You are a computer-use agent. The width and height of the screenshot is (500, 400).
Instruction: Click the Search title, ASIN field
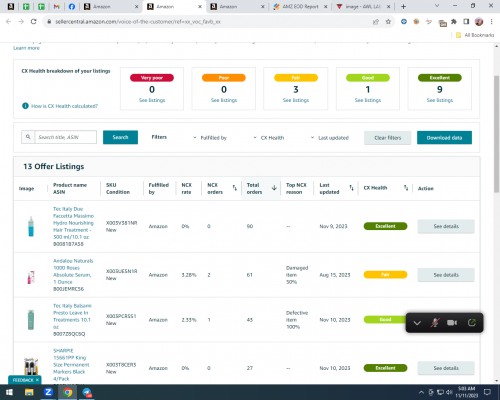[x=66, y=137]
